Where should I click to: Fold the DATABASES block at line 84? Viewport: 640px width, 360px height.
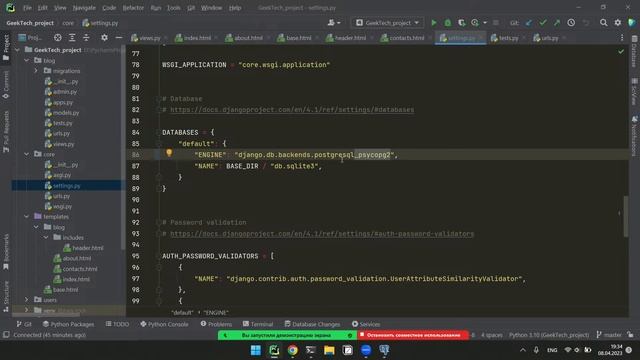(159, 132)
